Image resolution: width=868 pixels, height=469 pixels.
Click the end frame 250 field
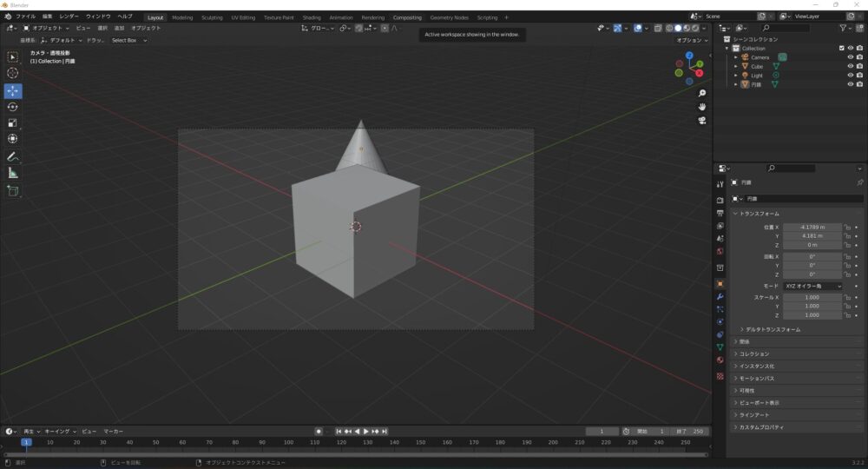point(690,432)
